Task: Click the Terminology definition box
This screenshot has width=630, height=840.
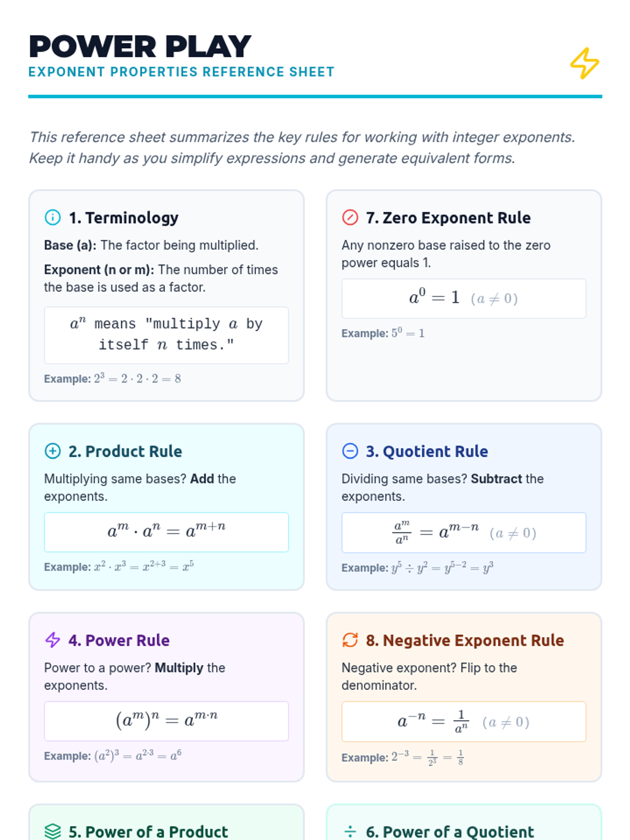Action: point(166,335)
